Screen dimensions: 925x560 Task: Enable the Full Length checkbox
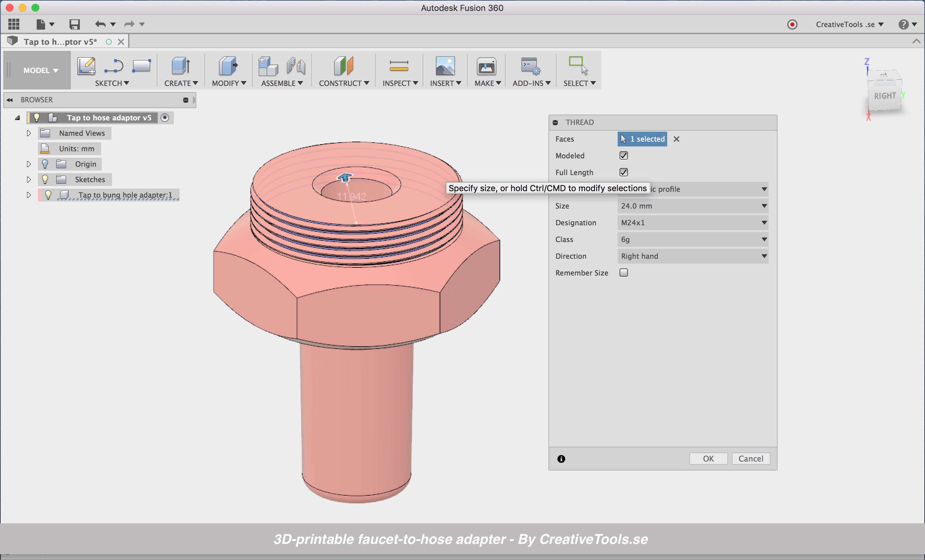tap(624, 173)
